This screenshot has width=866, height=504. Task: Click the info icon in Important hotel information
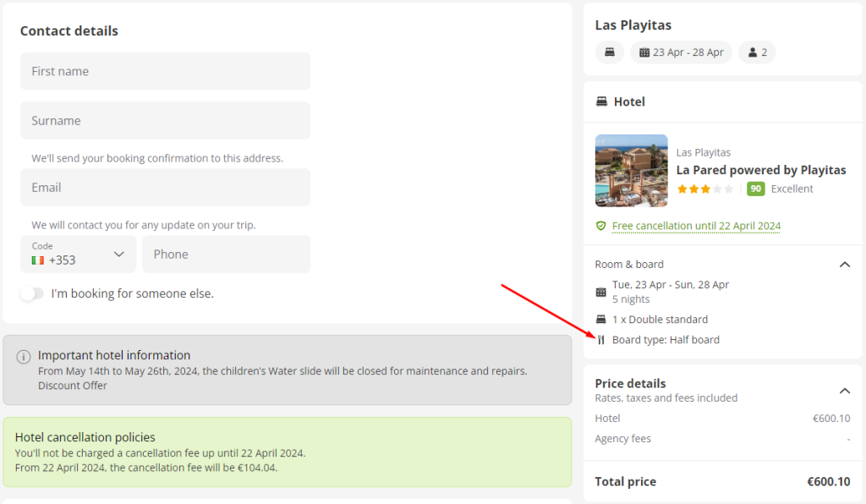[23, 357]
